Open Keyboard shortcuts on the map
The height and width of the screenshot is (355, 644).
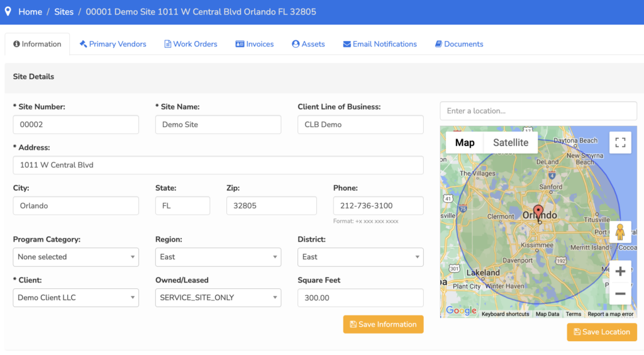pos(505,314)
